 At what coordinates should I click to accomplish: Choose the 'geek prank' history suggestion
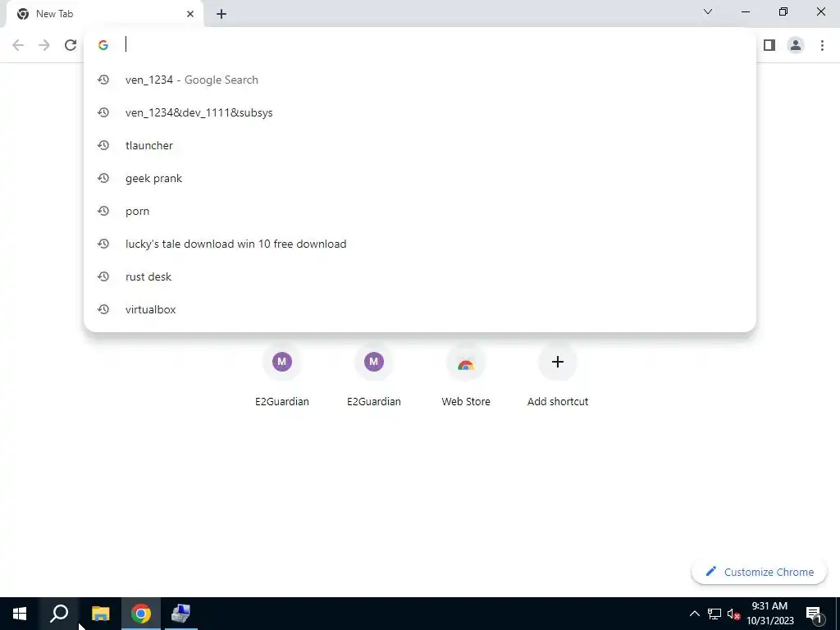coord(420,178)
